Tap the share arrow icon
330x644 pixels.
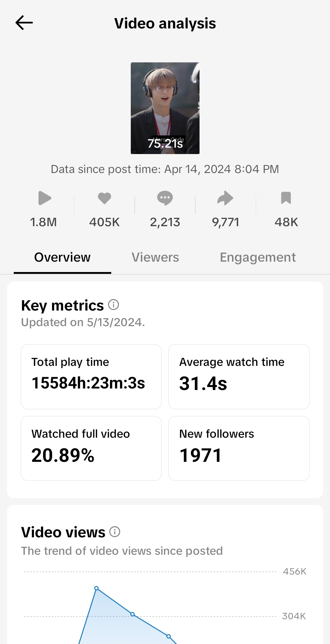pos(225,198)
